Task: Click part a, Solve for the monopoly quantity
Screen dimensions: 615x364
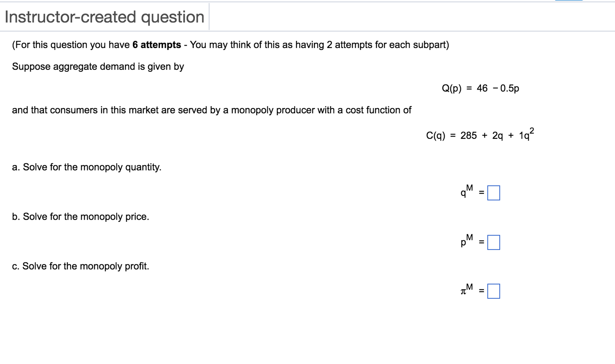Action: (87, 167)
